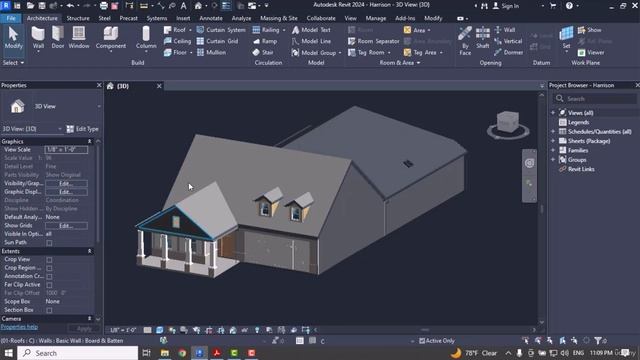Close the (3D) view tab
The image size is (640, 360).
(x=159, y=86)
